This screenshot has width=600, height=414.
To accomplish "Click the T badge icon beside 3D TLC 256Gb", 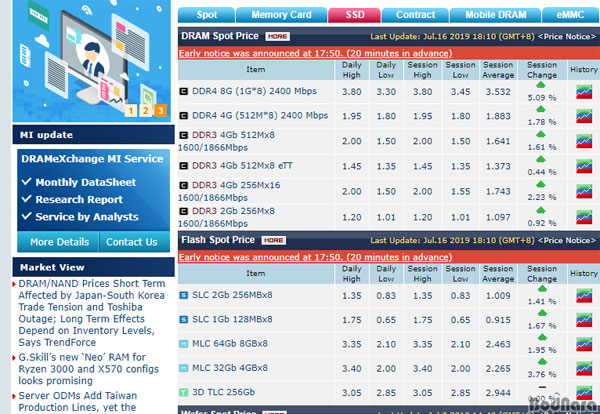I will (184, 392).
